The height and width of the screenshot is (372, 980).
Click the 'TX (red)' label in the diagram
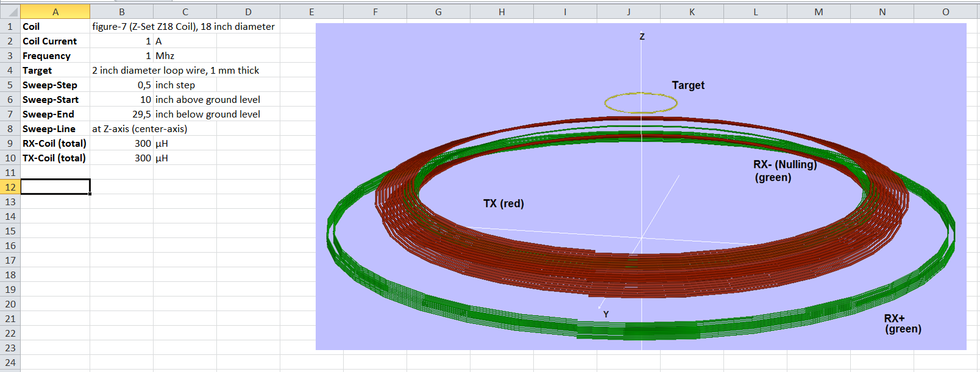[x=503, y=203]
